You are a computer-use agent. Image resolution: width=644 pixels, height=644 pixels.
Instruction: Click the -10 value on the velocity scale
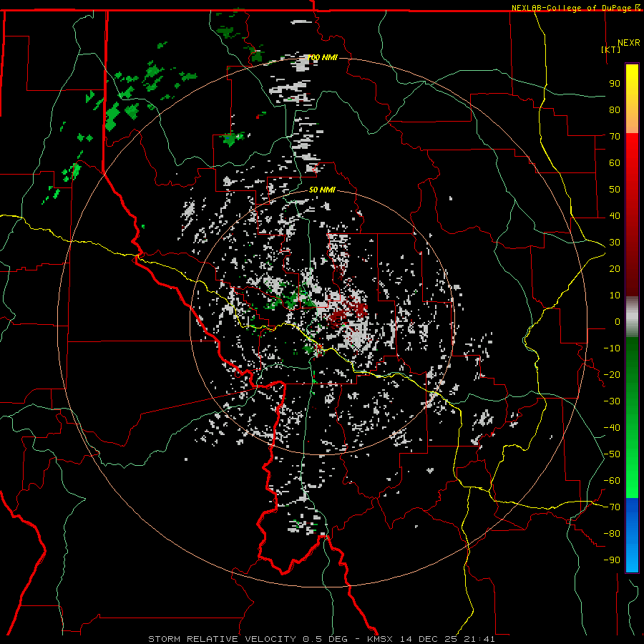tap(612, 348)
